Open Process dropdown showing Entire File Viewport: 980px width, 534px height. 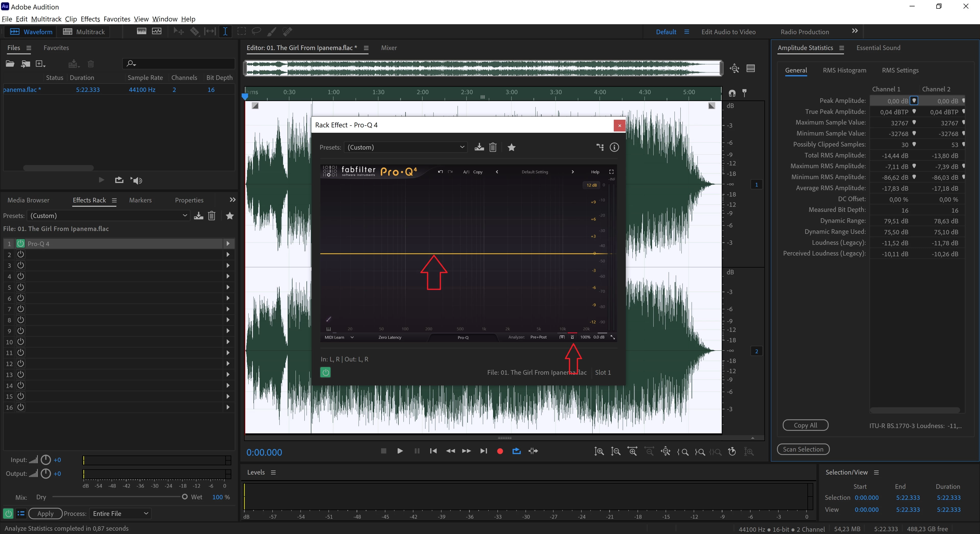[x=120, y=513]
